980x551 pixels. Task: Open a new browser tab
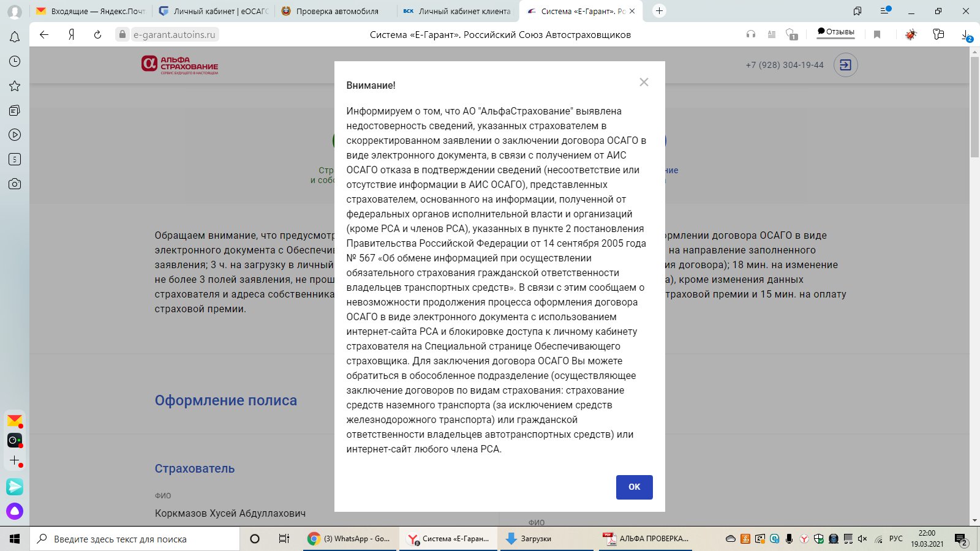pos(659,11)
